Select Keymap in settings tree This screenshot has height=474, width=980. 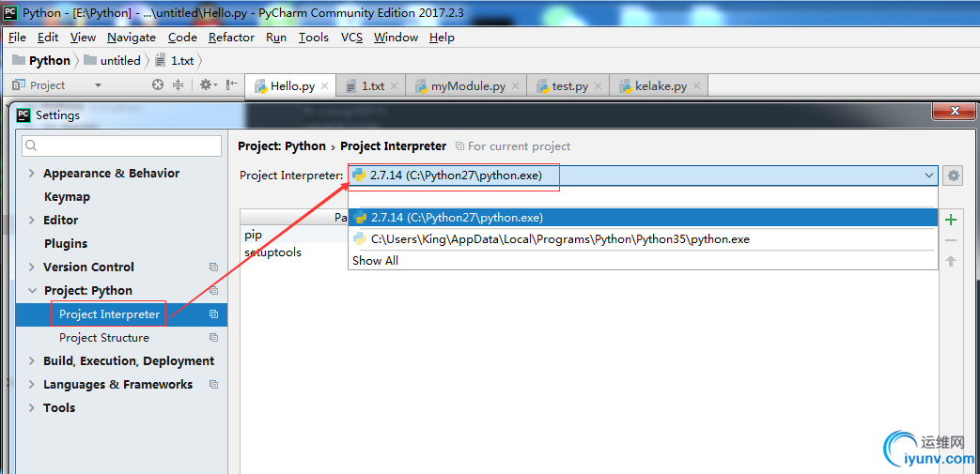pos(67,197)
